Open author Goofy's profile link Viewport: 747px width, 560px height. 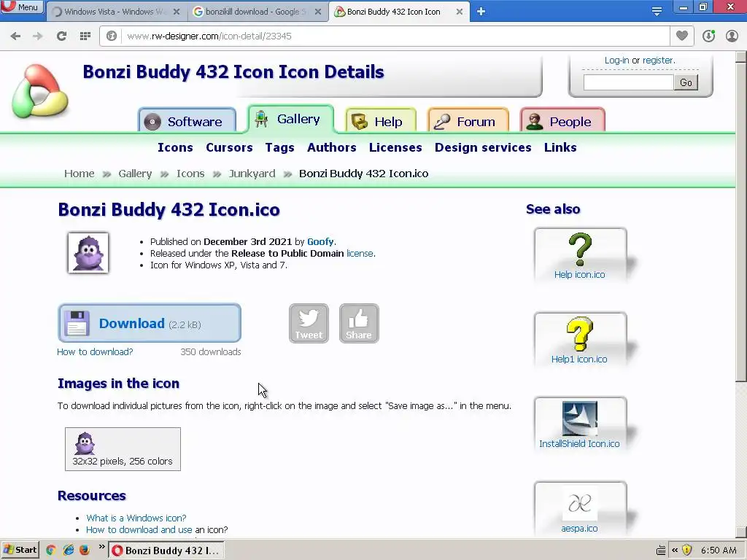[321, 241]
